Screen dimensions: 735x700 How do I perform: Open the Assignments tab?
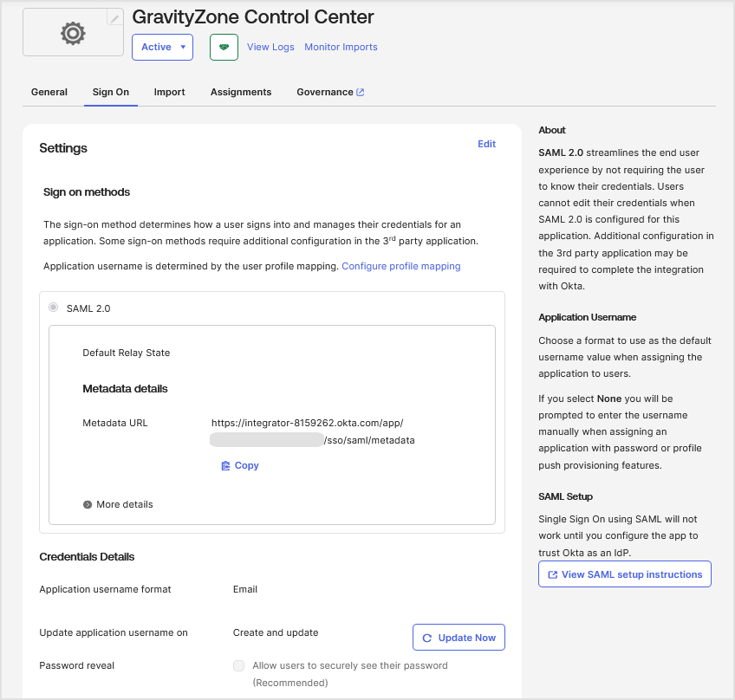tap(241, 93)
